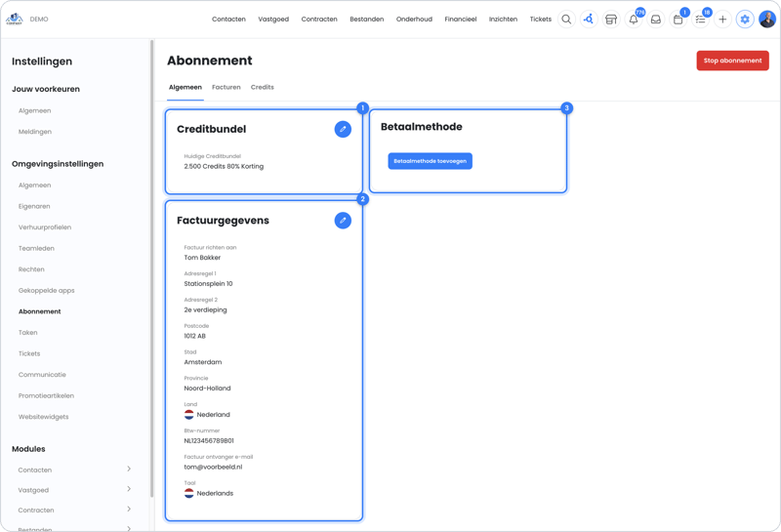Select the Algemeen subscription tab

pos(185,87)
